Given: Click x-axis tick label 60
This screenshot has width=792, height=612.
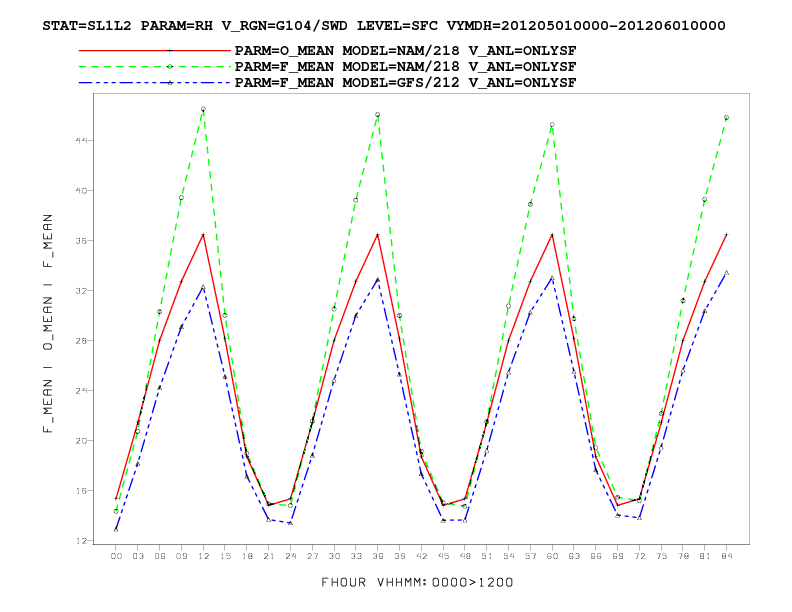Looking at the screenshot, I should pyautogui.click(x=552, y=556).
